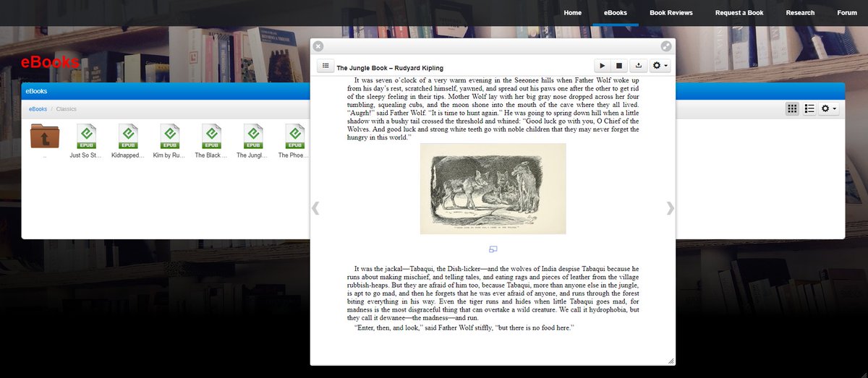
Task: Open the table of contents menu icon
Action: [x=325, y=66]
